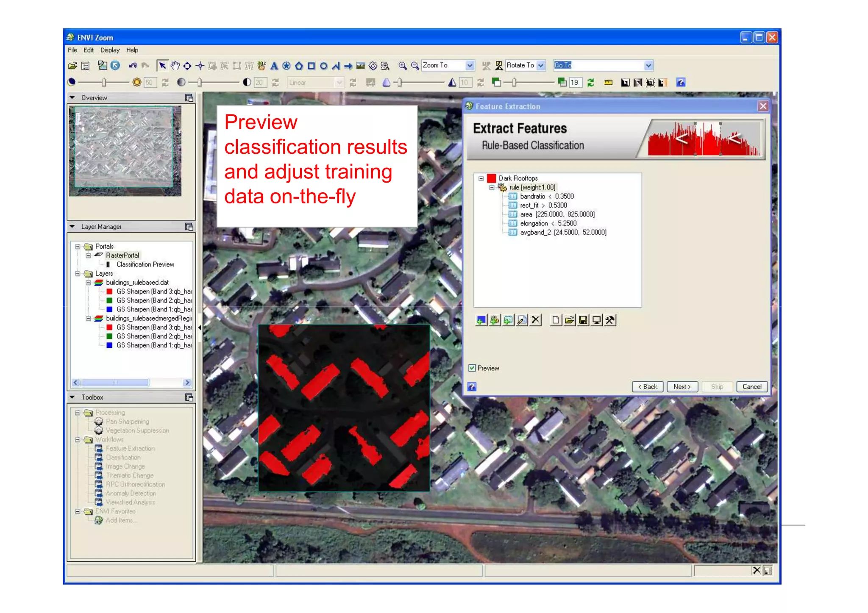
Task: Select the rect_fit > 0.5300 attribute
Action: point(543,205)
